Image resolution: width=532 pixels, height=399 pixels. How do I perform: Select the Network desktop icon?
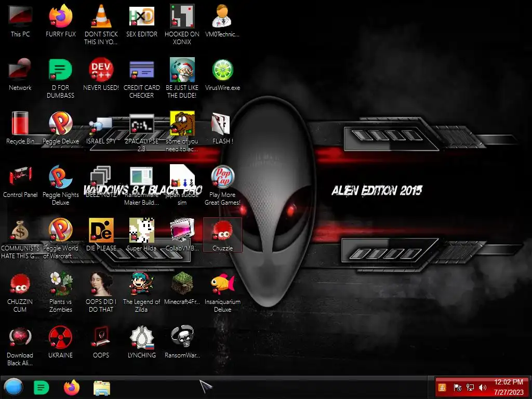20,74
